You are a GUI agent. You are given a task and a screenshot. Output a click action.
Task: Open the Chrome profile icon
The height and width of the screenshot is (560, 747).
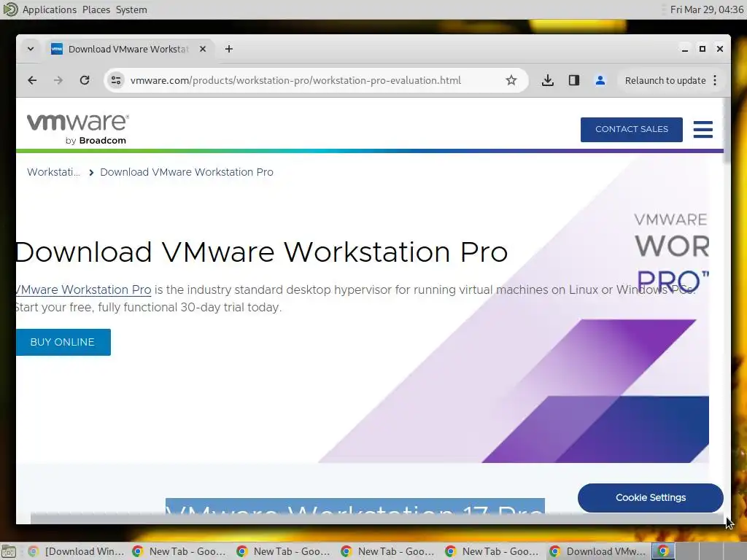point(600,80)
